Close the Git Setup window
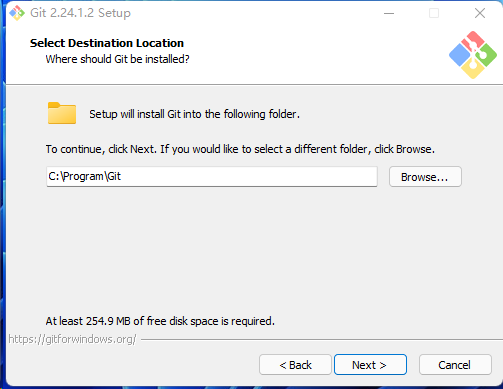 click(480, 13)
